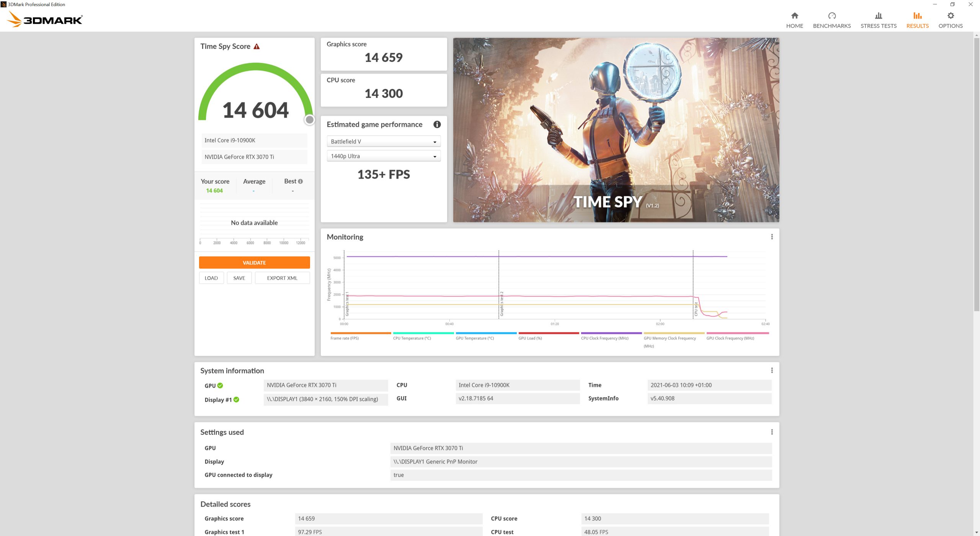Open the Monitoring panel three-dot menu
Viewport: 980px width, 536px height.
point(772,237)
